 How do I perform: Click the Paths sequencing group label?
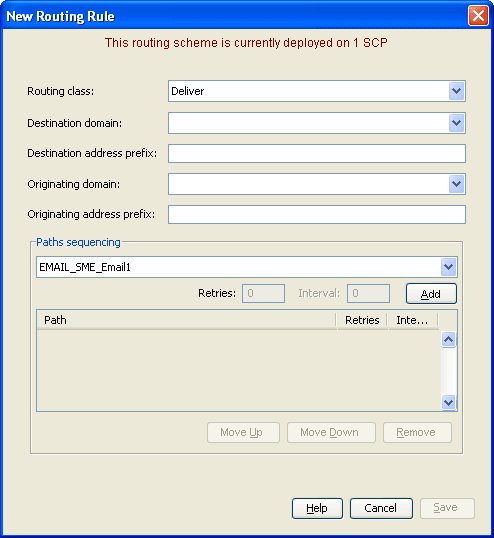(78, 242)
